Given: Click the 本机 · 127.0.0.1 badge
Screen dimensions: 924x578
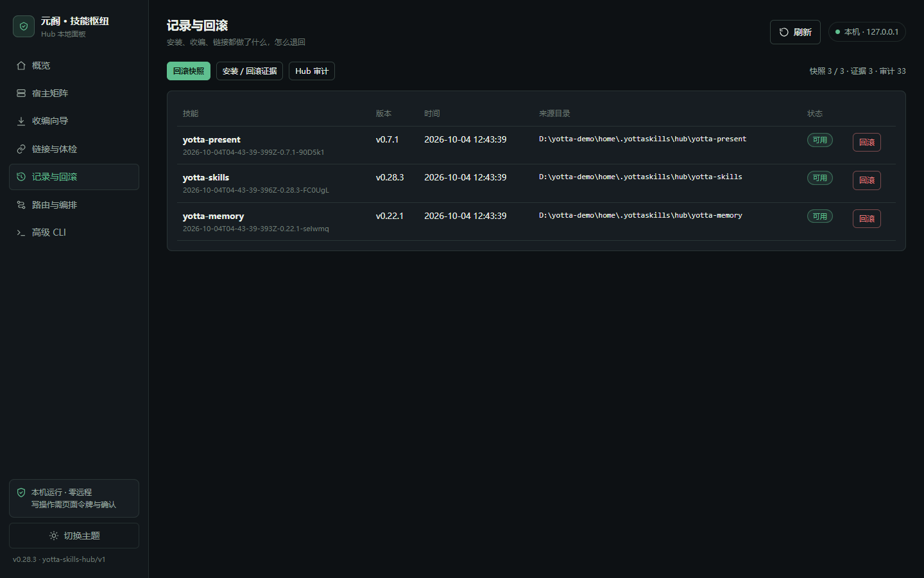Looking at the screenshot, I should coord(867,32).
